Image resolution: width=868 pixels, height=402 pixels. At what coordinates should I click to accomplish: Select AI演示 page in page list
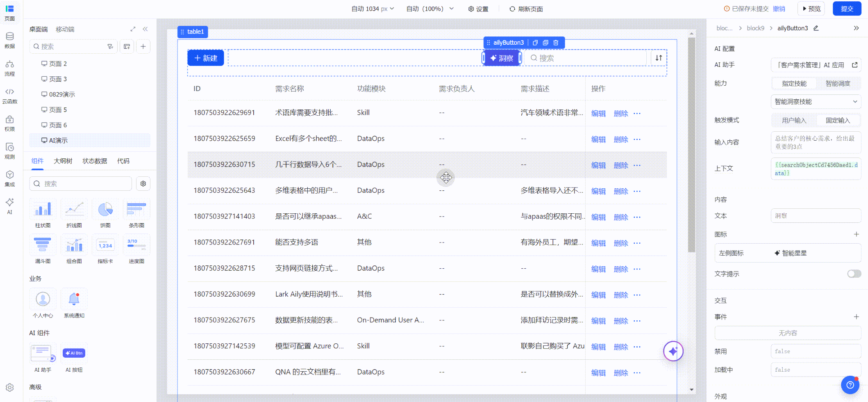90,140
